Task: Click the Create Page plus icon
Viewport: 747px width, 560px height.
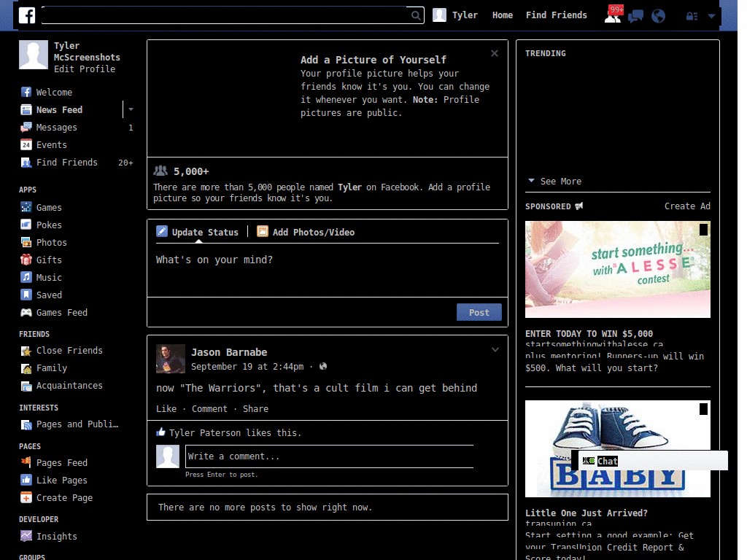Action: click(x=26, y=497)
